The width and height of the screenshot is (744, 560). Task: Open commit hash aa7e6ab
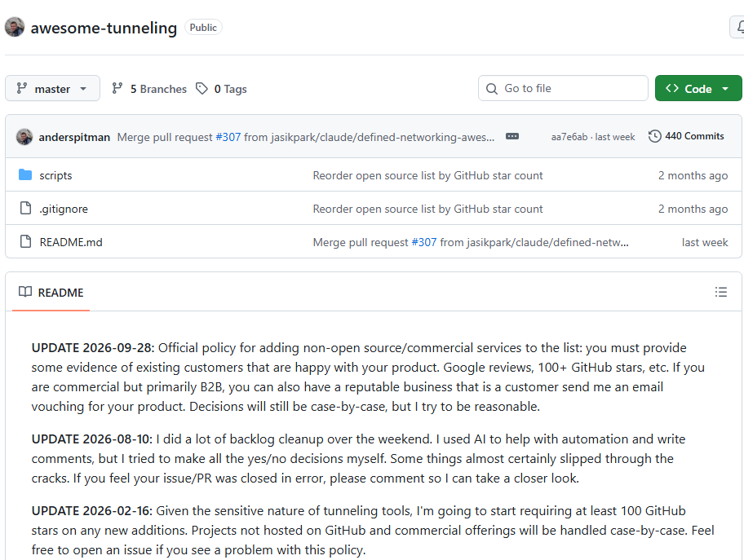tap(569, 137)
